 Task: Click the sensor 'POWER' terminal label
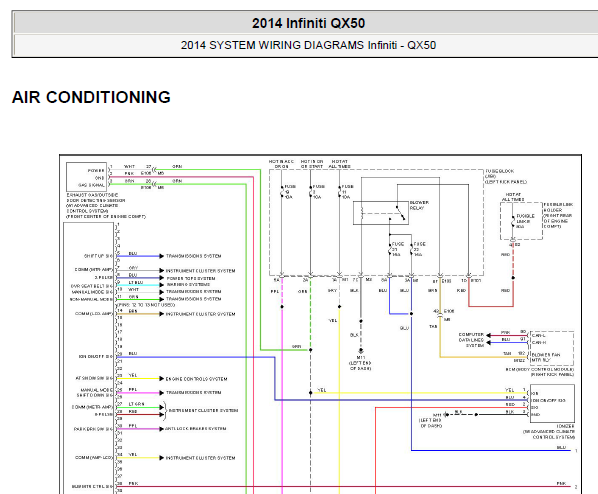click(96, 171)
